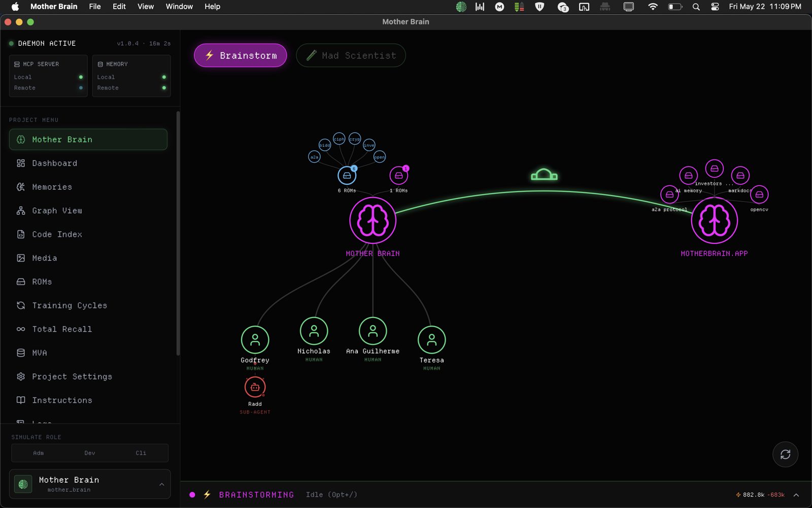Select Mother Brain in the project menu
The width and height of the screenshot is (812, 508).
88,139
